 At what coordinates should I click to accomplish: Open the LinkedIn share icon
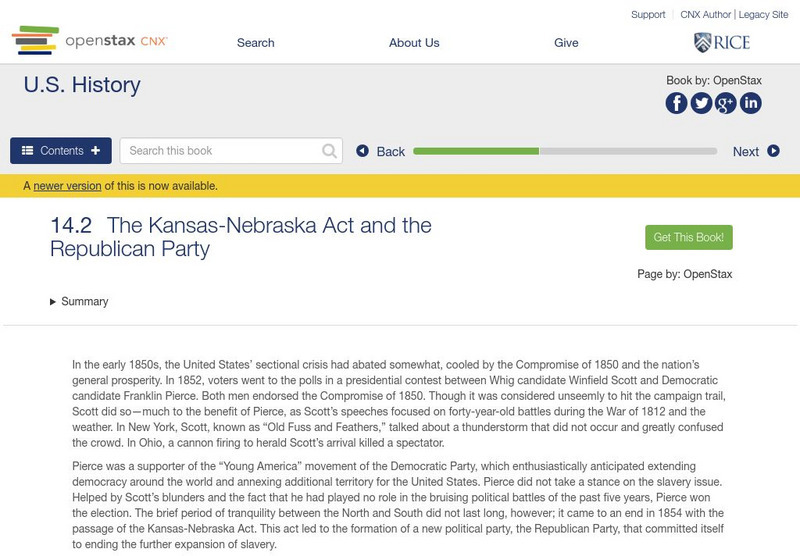click(x=750, y=103)
